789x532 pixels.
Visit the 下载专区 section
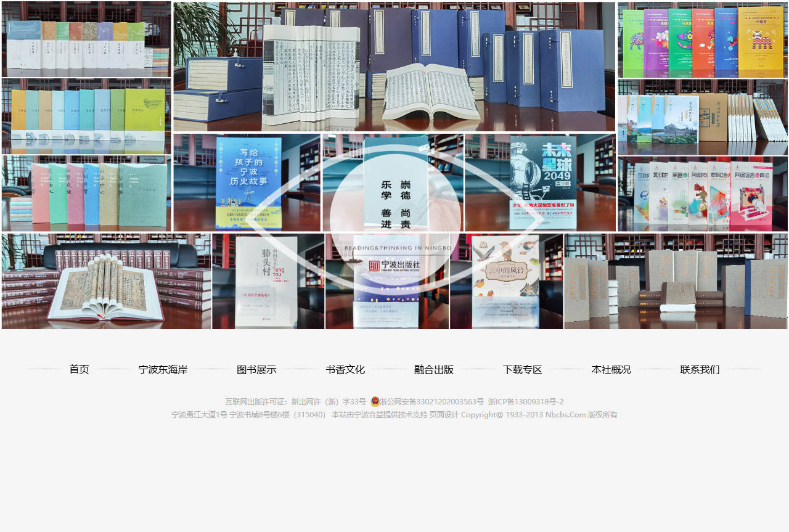coord(523,369)
